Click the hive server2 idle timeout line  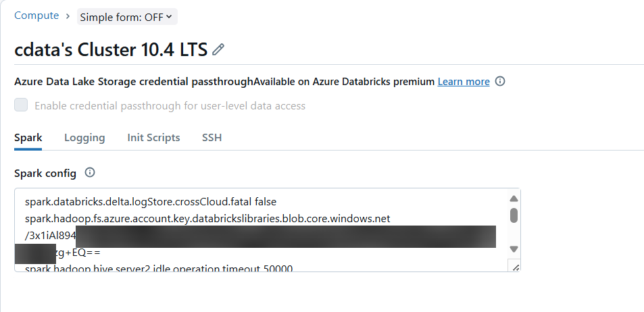click(x=159, y=269)
